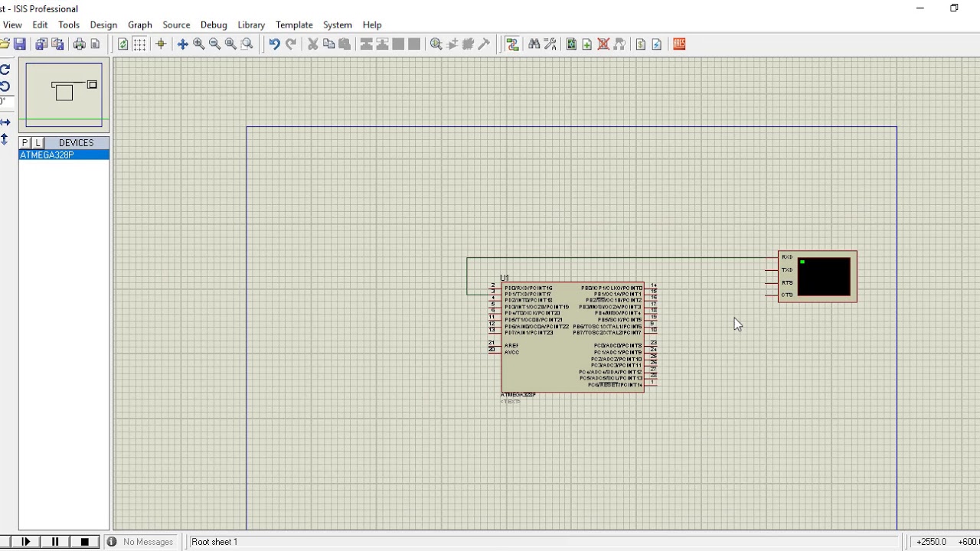The height and width of the screenshot is (551, 980).
Task: Open the Debug menu
Action: pyautogui.click(x=214, y=24)
